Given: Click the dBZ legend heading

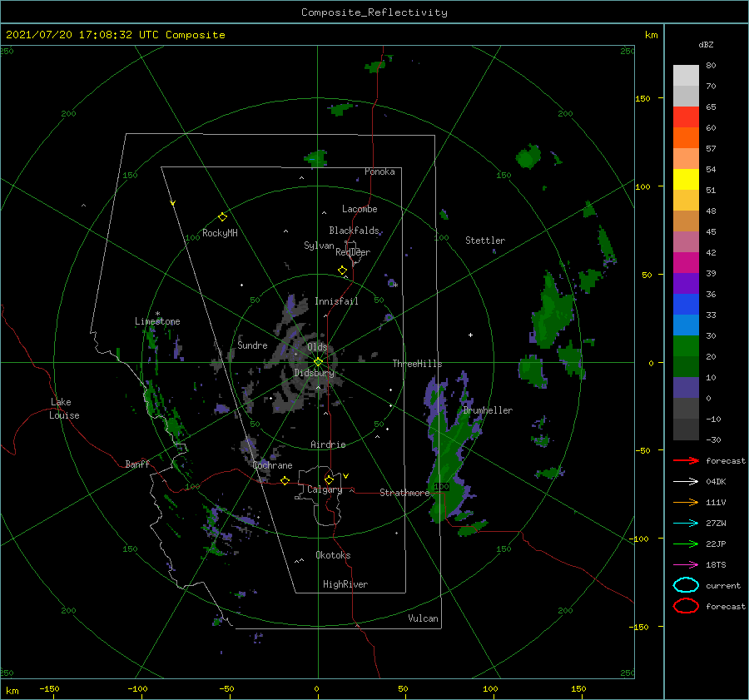Looking at the screenshot, I should pyautogui.click(x=706, y=44).
